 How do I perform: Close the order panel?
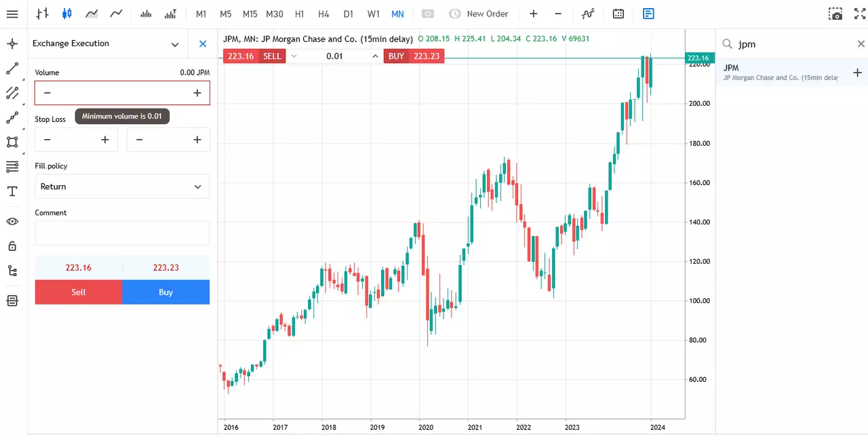pos(202,43)
